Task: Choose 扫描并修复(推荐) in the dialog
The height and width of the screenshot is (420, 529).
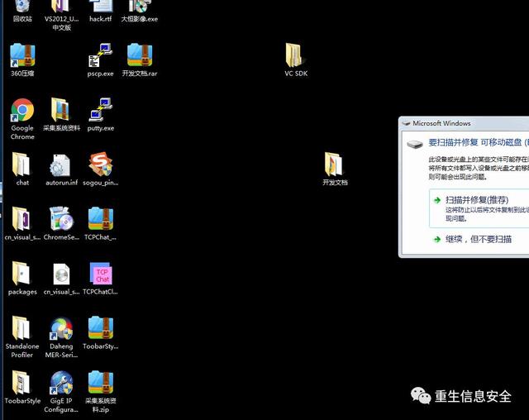Action: pos(479,208)
